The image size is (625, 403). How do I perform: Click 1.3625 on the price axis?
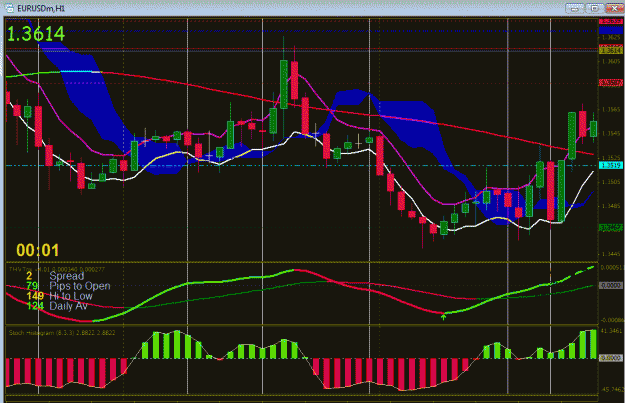611,37
